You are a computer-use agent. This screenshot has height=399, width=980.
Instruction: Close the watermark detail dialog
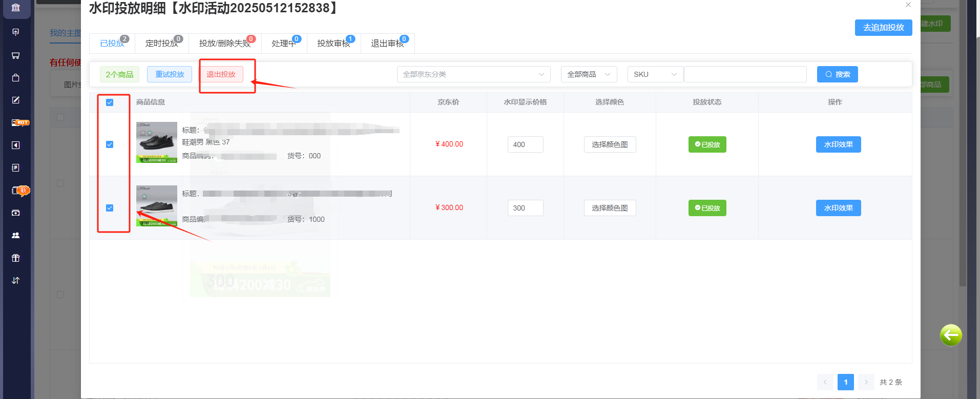(908, 5)
